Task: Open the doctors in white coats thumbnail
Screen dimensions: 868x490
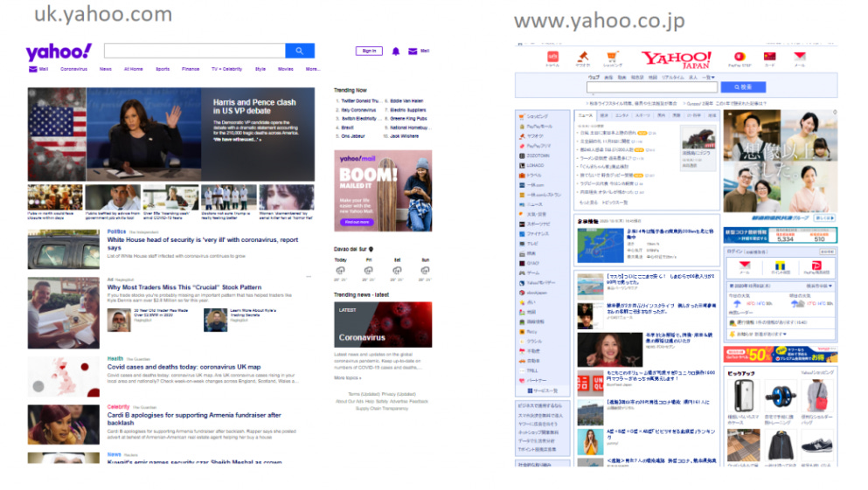Action: tap(229, 197)
